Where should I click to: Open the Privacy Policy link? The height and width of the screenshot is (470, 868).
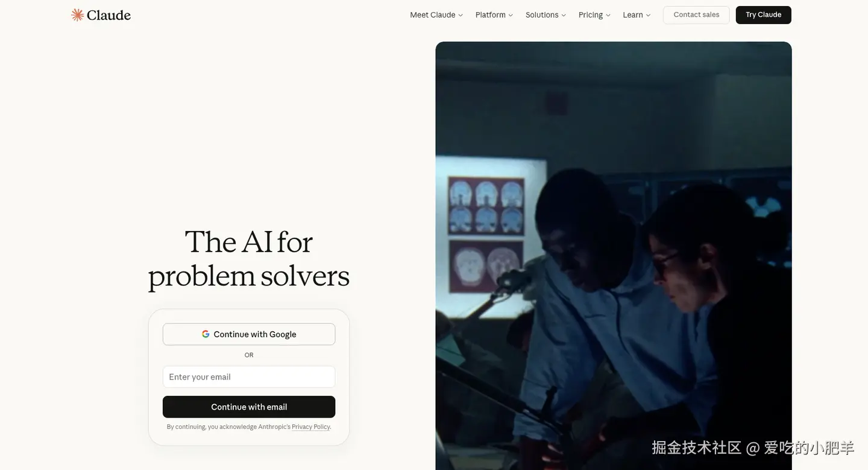311,427
